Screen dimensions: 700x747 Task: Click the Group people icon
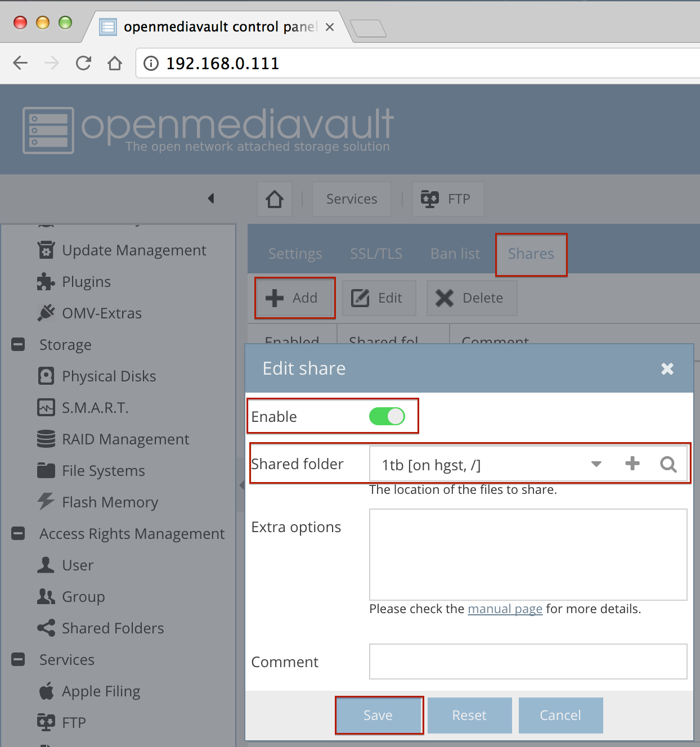click(46, 596)
